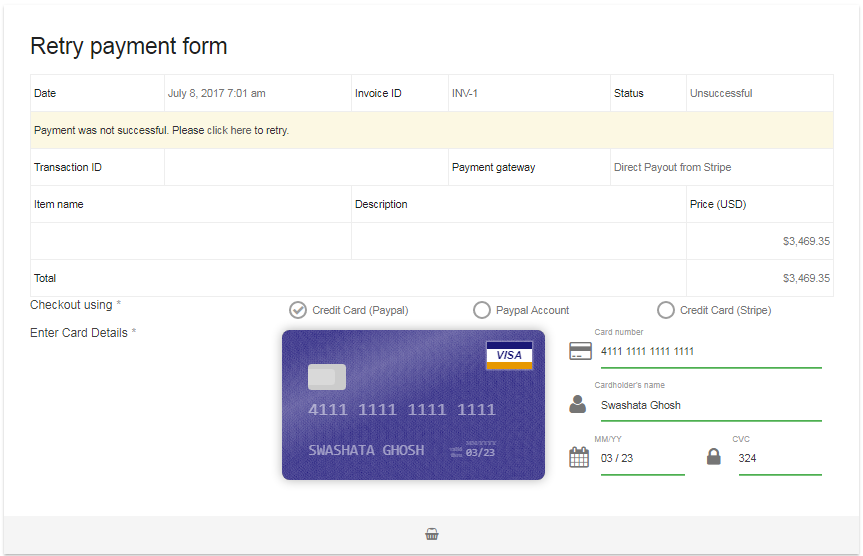Click the INV-1 invoice ID value
The height and width of the screenshot is (556, 863).
465,93
